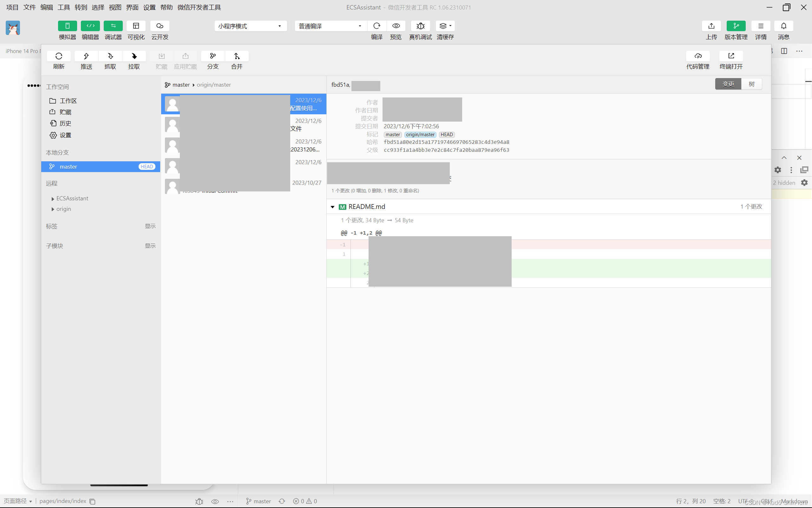The height and width of the screenshot is (508, 812).
Task: Select the local master branch
Action: pyautogui.click(x=101, y=167)
